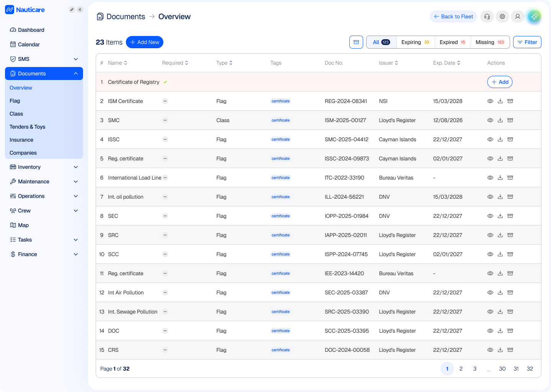
Task: Expand the Operations menu
Action: [x=44, y=196]
